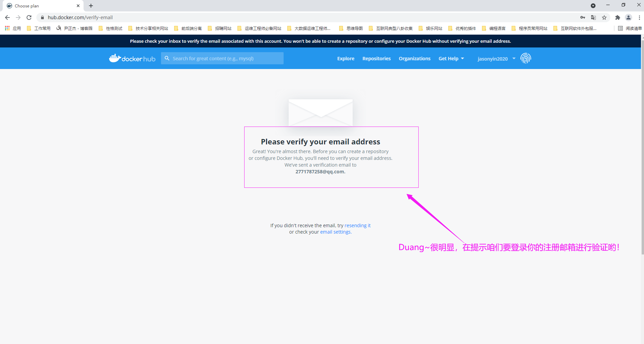Open the browser extensions puzzle icon

pyautogui.click(x=617, y=18)
